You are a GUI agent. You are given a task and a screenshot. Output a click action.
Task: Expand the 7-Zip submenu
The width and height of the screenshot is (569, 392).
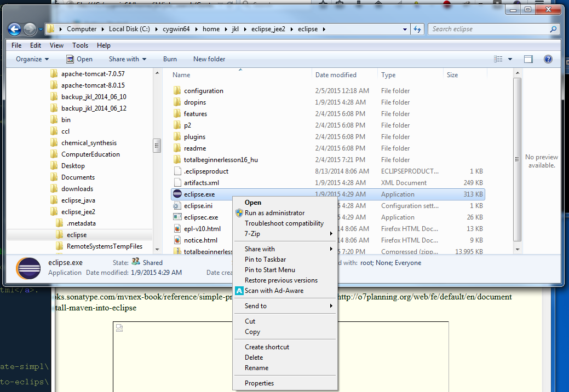[x=331, y=234]
